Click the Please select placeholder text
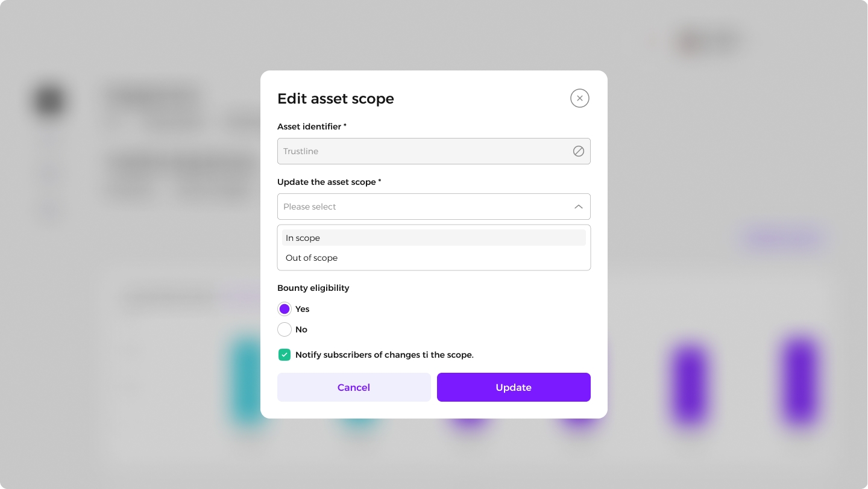This screenshot has width=868, height=489. pos(310,207)
